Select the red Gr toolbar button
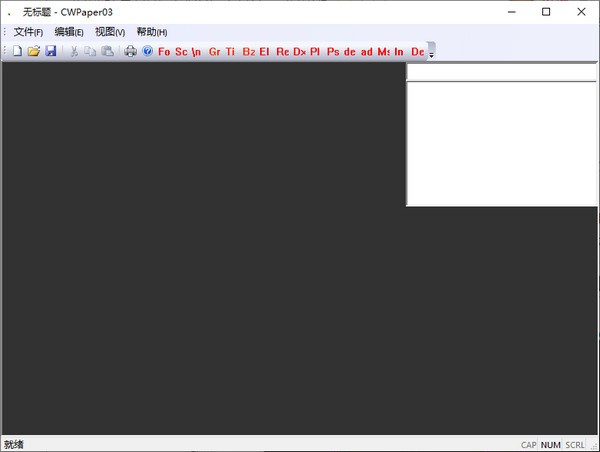Viewport: 600px width, 452px height. pyautogui.click(x=214, y=51)
